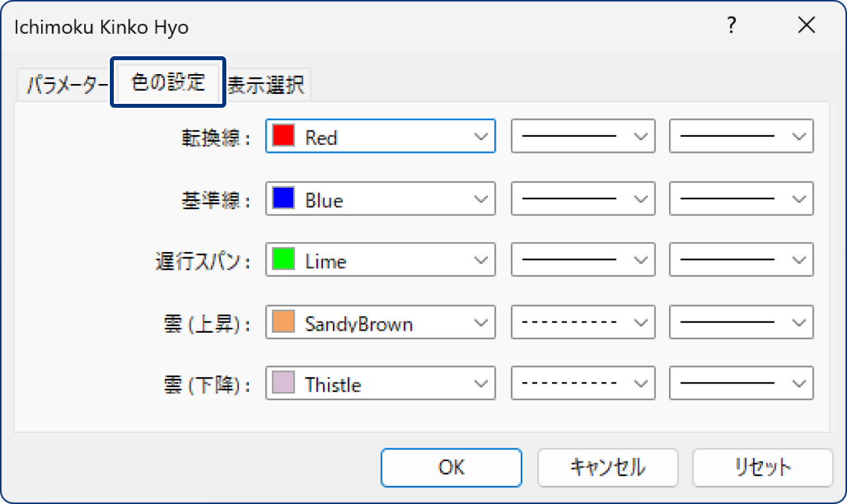Screen dimensions: 847x504
Task: Open the SandyBrown color dropdown for 雲(上昇)
Action: point(380,322)
